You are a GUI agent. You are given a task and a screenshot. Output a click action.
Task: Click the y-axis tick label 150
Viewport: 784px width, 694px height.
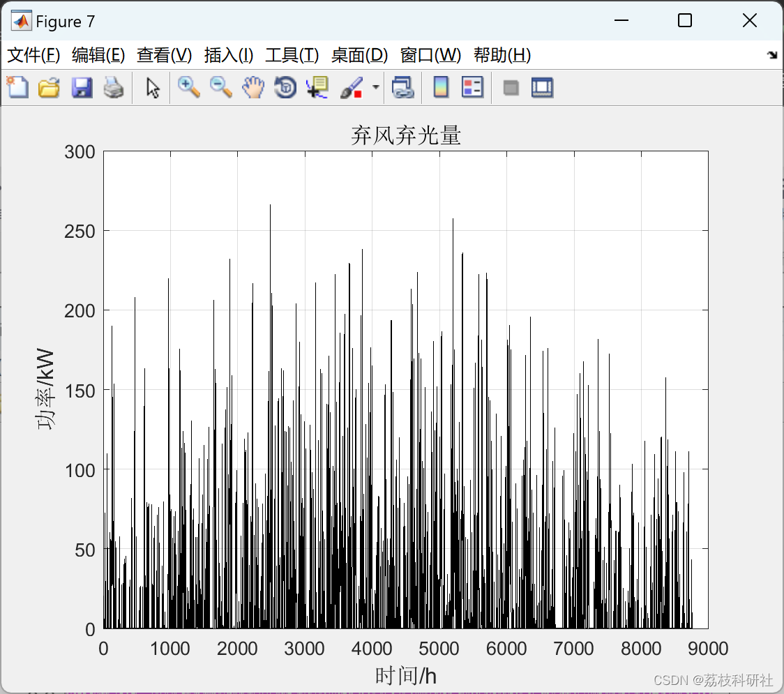(80, 391)
